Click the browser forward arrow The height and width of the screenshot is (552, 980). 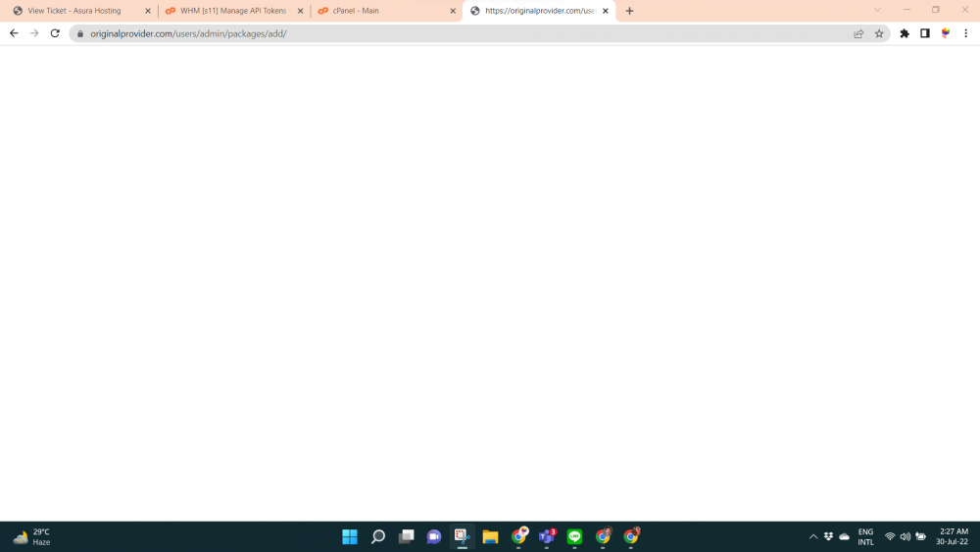tap(34, 33)
